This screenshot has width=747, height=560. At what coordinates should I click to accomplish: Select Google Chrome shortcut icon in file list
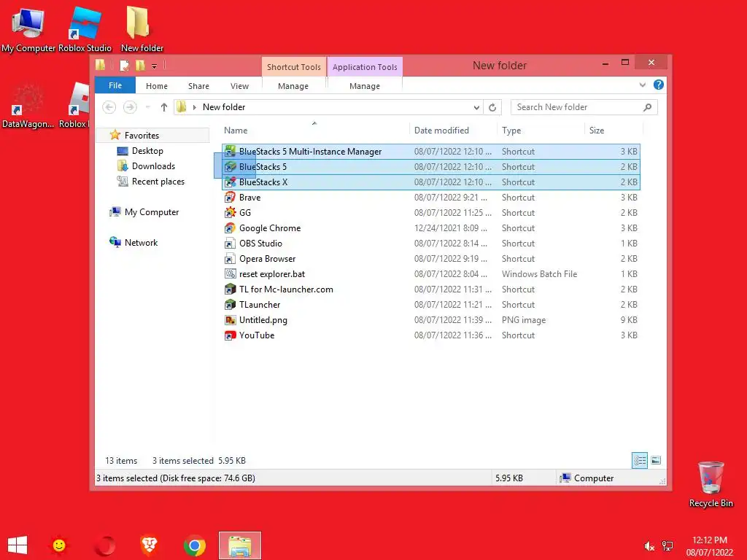point(230,228)
